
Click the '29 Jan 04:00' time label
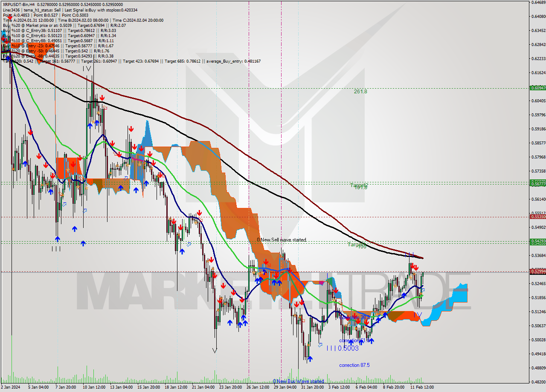pos(285,387)
